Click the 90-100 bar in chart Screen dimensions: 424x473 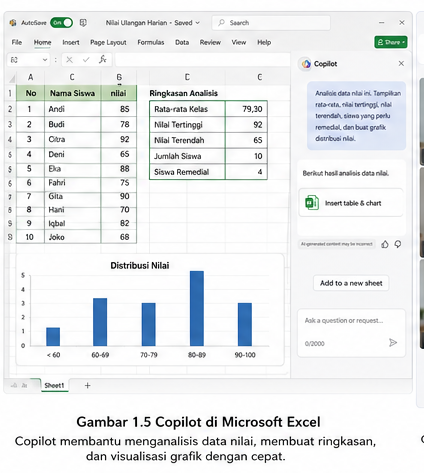coord(245,324)
